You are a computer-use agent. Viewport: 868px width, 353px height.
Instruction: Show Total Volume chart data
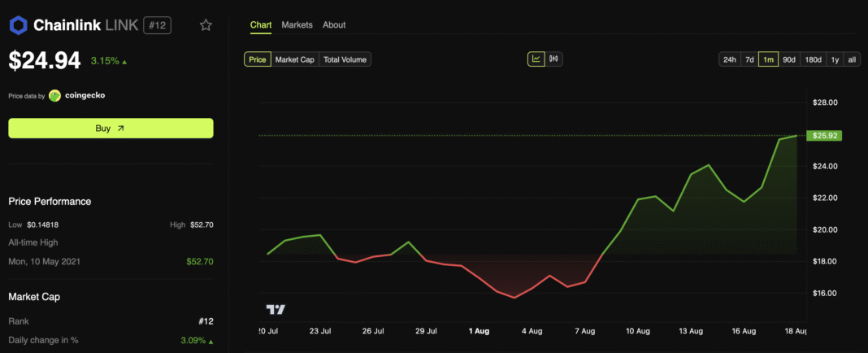point(345,59)
